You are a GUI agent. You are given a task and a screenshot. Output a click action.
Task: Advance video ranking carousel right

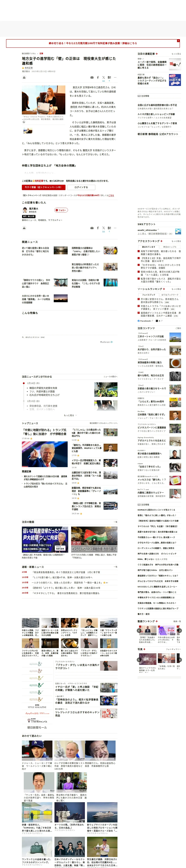(x=180, y=631)
